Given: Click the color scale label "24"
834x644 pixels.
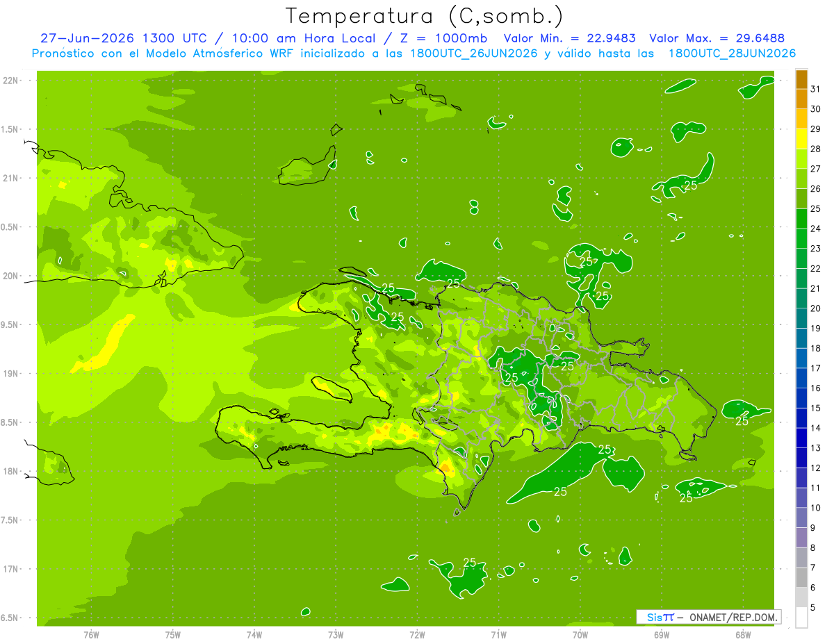Looking at the screenshot, I should coord(815,229).
